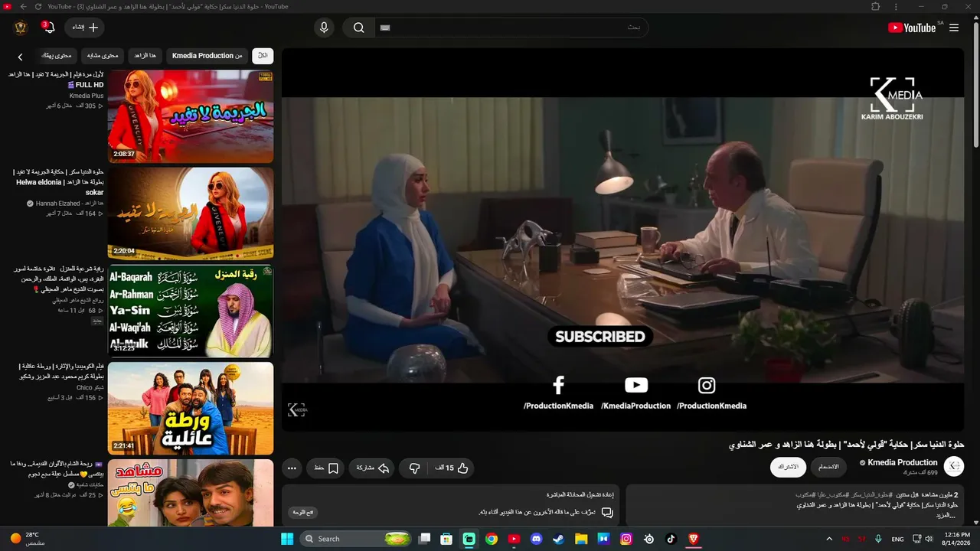This screenshot has width=980, height=551.
Task: Click the video player area
Action: point(622,238)
